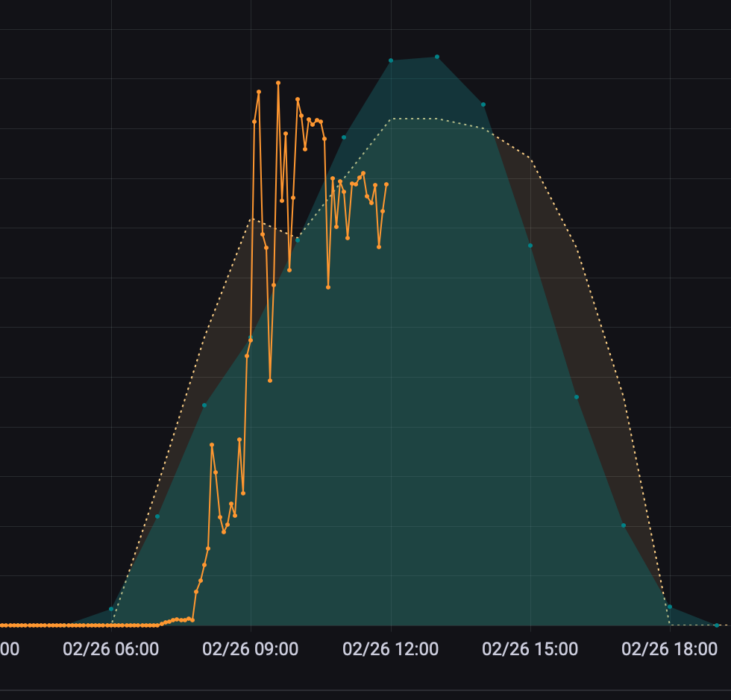Click the teal data point at 07:00
The image size is (731, 700).
[x=157, y=516]
